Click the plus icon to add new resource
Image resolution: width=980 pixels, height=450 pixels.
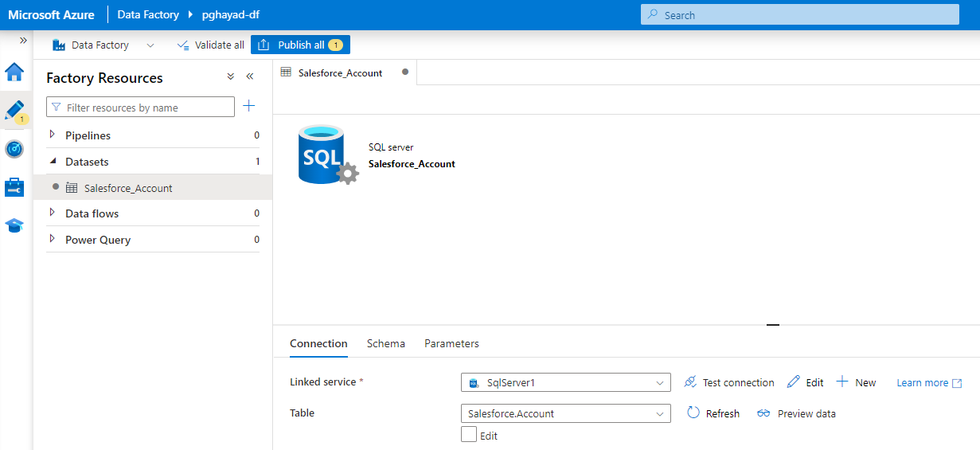(x=249, y=106)
